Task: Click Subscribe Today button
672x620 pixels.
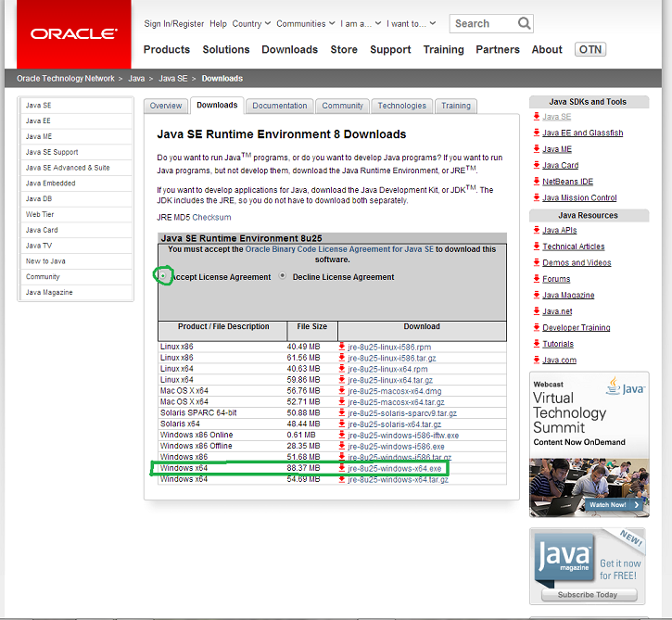Action: (589, 595)
